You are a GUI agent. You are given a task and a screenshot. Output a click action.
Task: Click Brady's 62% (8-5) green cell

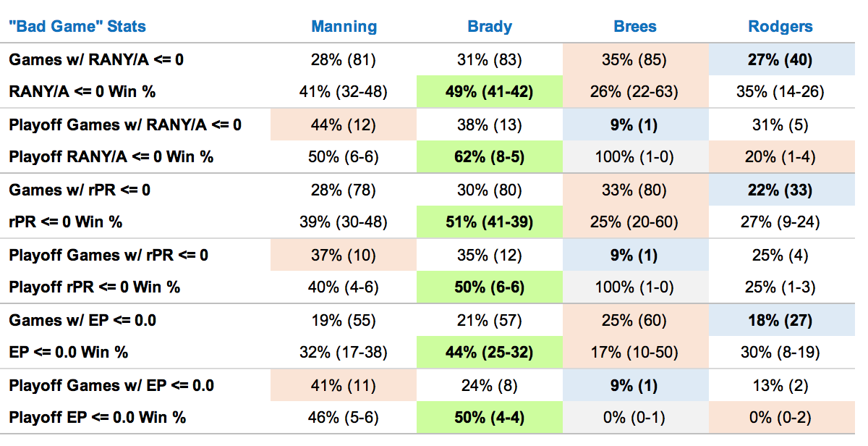click(x=490, y=156)
